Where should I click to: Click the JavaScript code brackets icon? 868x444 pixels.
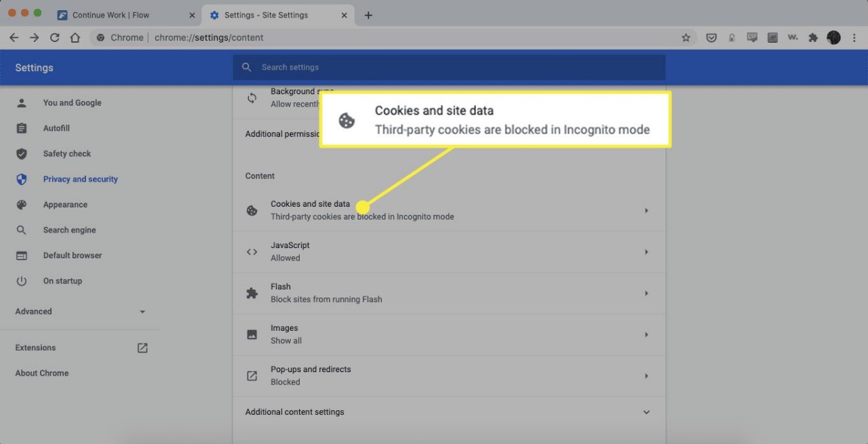click(x=252, y=252)
